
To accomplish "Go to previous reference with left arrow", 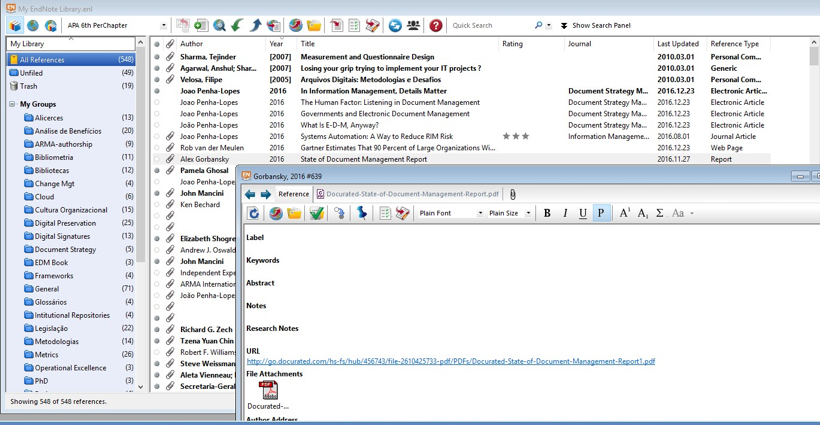I will (250, 194).
